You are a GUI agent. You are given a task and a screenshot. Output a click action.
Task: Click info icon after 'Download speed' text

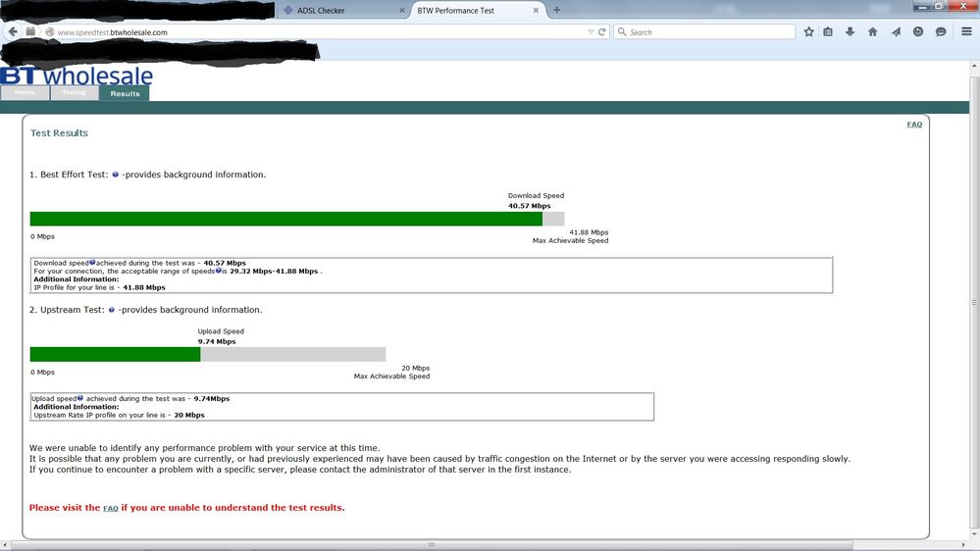click(92, 263)
